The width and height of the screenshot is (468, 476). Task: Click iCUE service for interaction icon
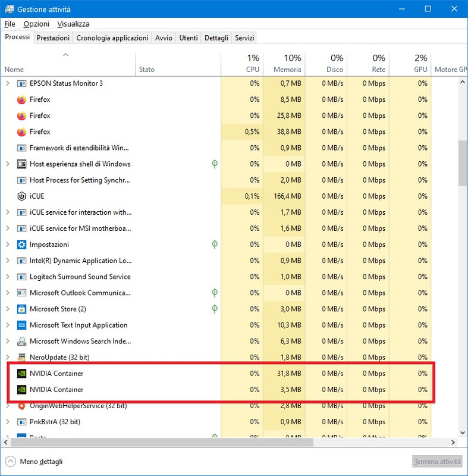[x=21, y=212]
